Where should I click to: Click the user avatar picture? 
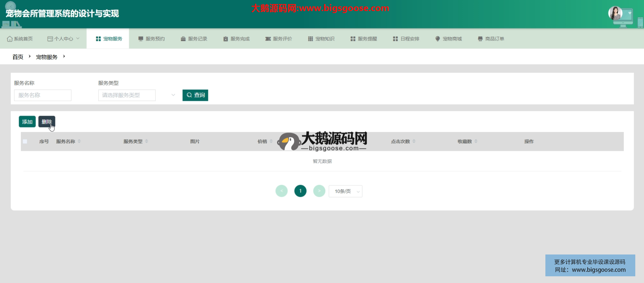coord(615,13)
